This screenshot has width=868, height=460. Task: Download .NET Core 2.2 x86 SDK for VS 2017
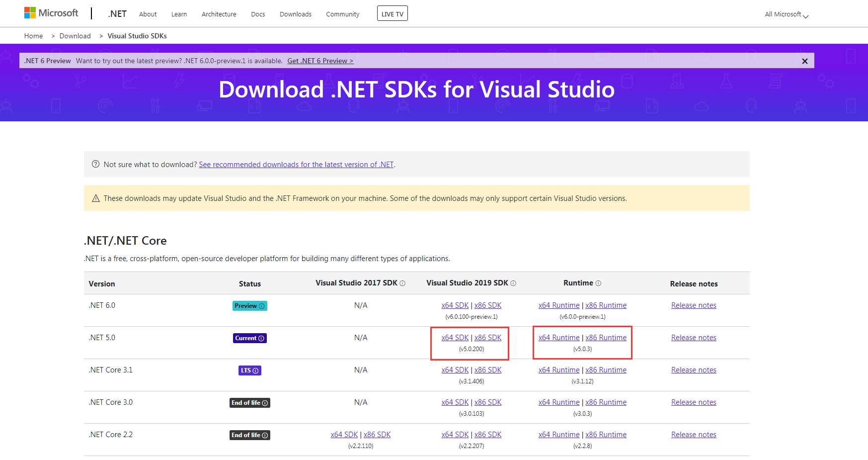tap(377, 435)
